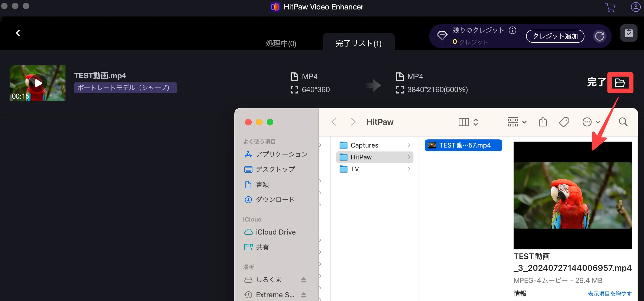Screen dimensions: 644x301
Task: Play the TEST動画.mp4 thumbnail preview
Action: (x=38, y=83)
